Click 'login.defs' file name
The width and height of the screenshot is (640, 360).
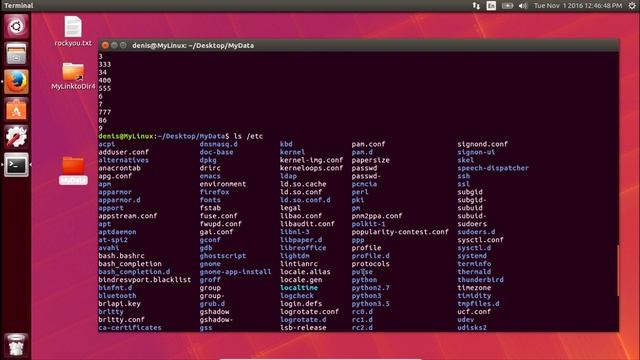[x=301, y=304]
